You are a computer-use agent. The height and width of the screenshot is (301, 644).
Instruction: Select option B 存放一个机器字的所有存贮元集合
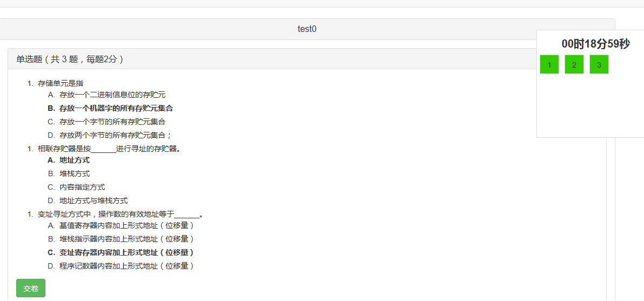pos(116,108)
